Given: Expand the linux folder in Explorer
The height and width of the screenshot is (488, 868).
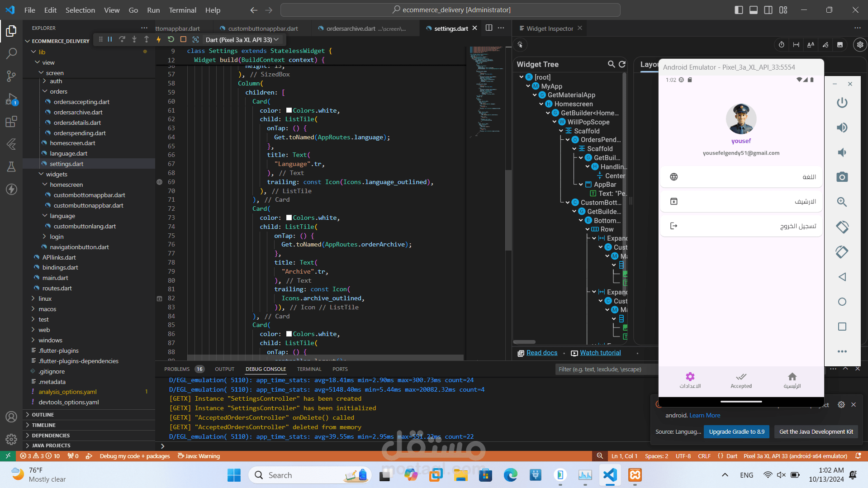Looking at the screenshot, I should 45,298.
